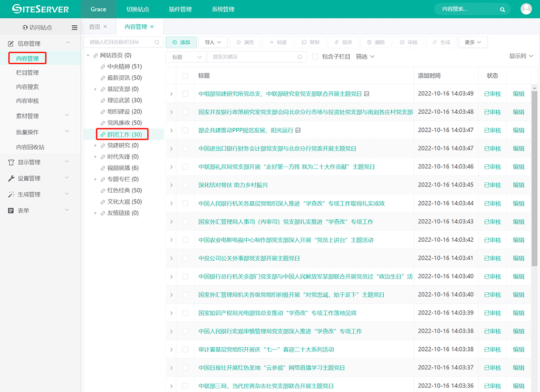Enable the 包含子栏目 checkbox
The width and height of the screenshot is (540, 392).
(x=315, y=57)
